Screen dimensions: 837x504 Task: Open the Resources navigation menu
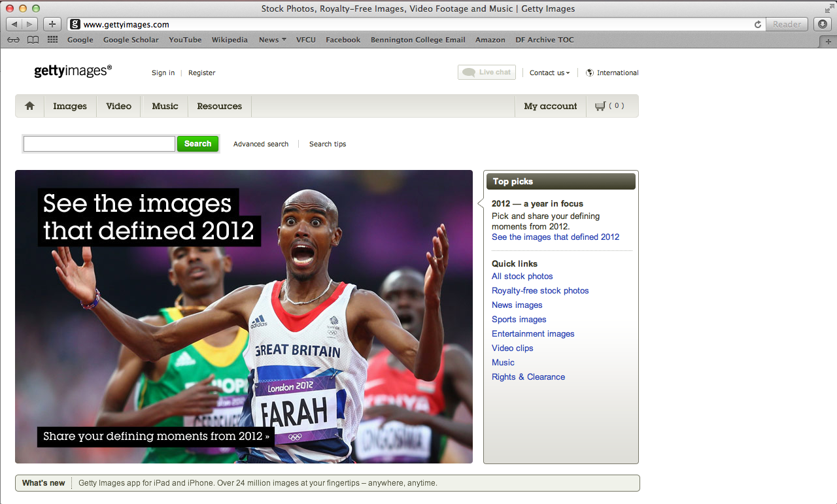(219, 106)
